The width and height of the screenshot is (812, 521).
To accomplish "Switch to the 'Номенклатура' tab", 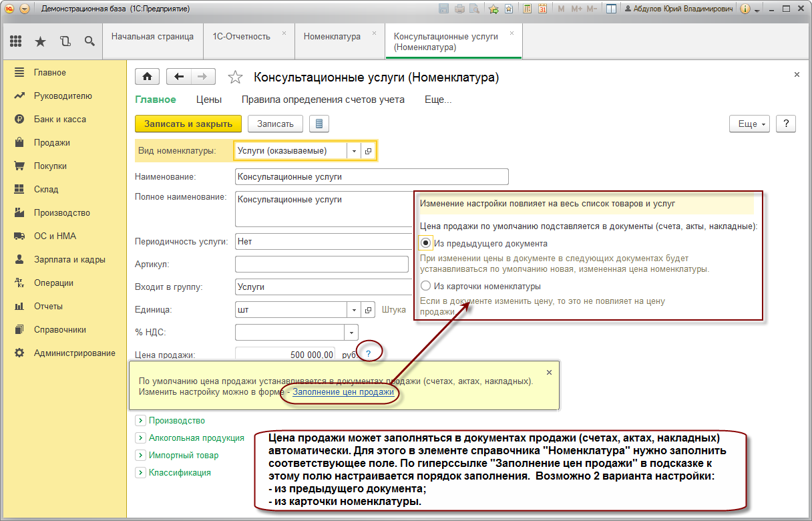I will pyautogui.click(x=332, y=37).
